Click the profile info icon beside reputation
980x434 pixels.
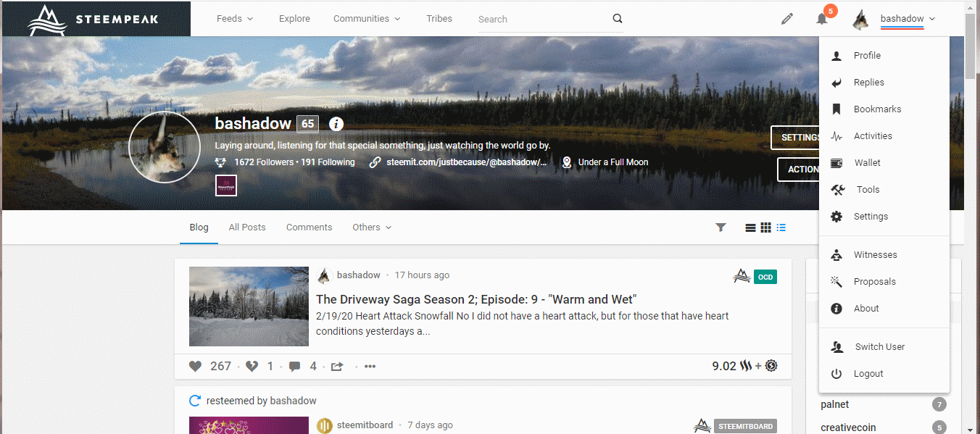click(336, 124)
